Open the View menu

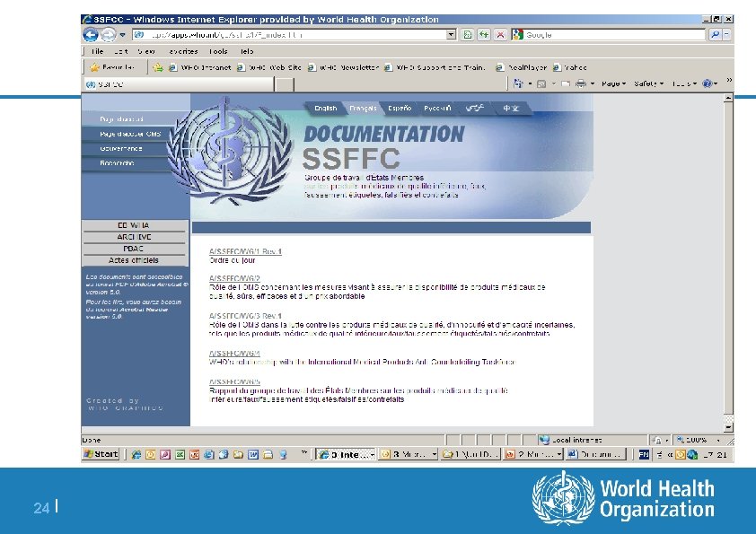coord(146,51)
